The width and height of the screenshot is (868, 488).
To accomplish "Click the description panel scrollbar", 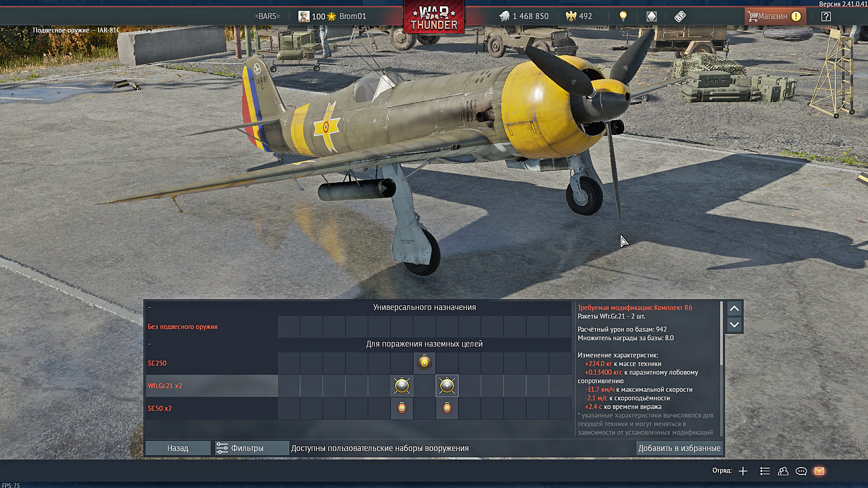I will (722, 333).
